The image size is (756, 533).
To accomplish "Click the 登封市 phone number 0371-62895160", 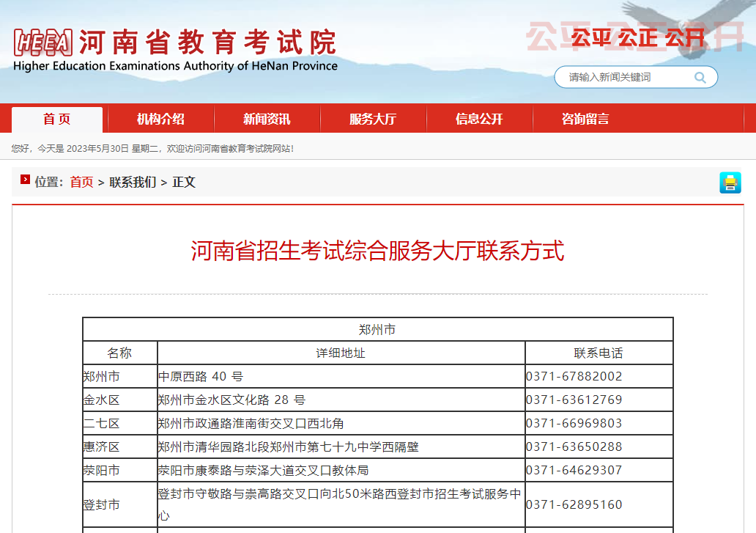I will (574, 505).
